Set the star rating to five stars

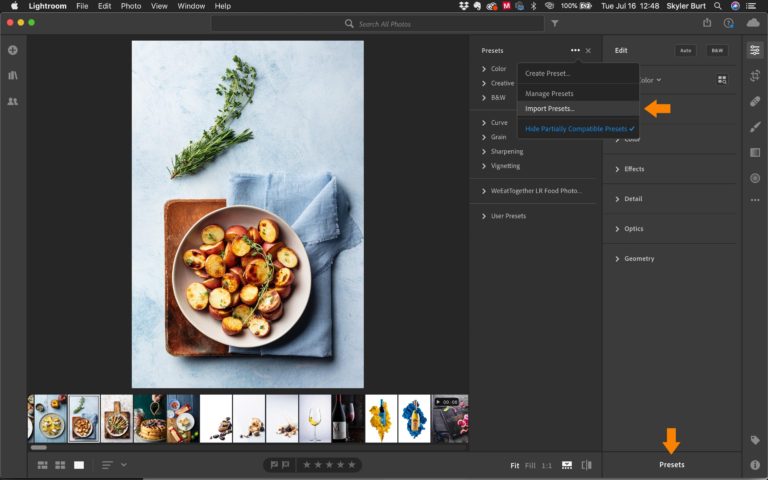click(352, 464)
